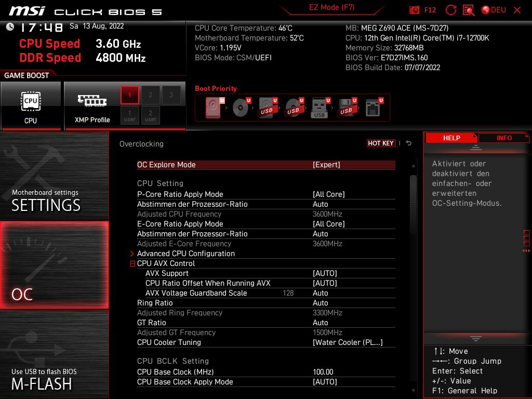Select XMP user profile 1
This screenshot has width=532, height=399.
point(129,115)
